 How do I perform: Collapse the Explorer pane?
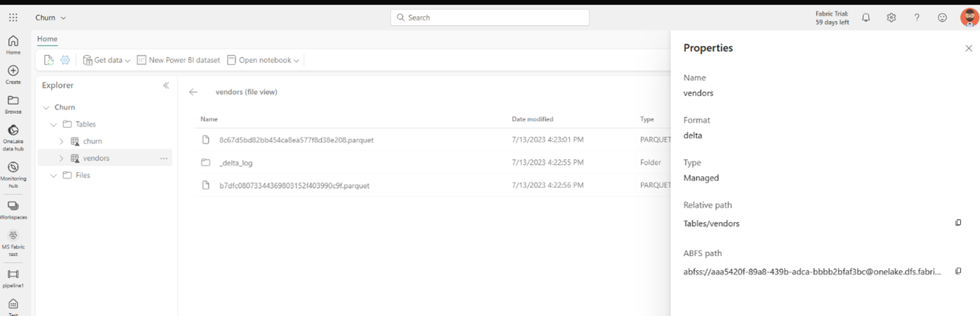166,86
